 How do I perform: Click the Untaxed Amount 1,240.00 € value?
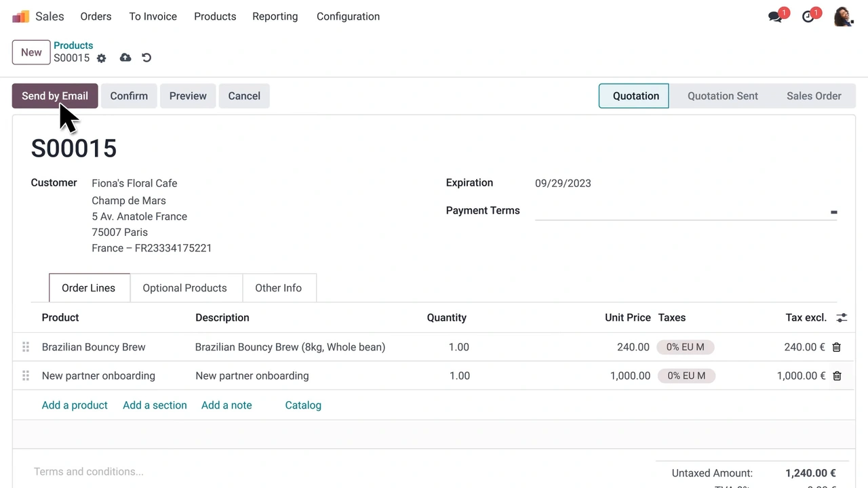click(810, 473)
